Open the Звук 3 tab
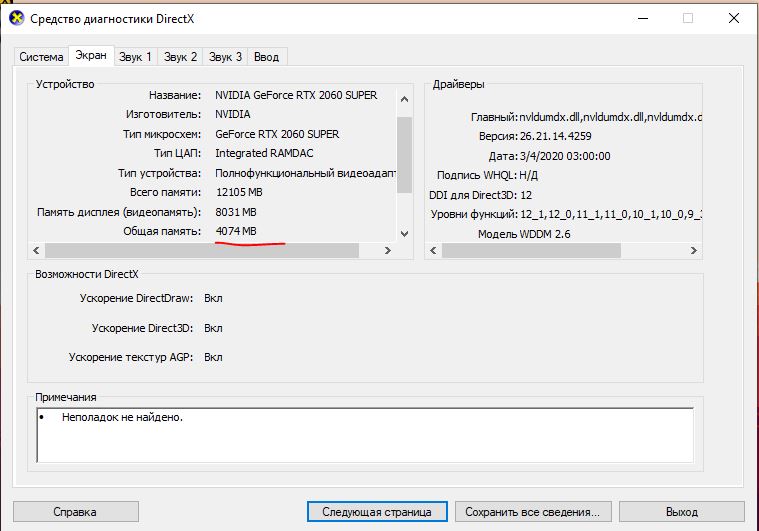 pyautogui.click(x=225, y=57)
